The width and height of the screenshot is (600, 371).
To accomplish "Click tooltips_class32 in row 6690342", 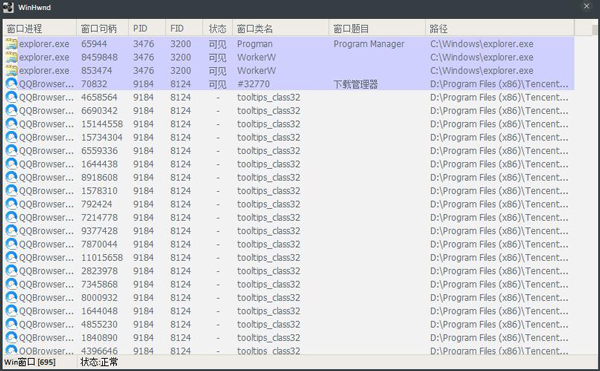I will [x=268, y=111].
